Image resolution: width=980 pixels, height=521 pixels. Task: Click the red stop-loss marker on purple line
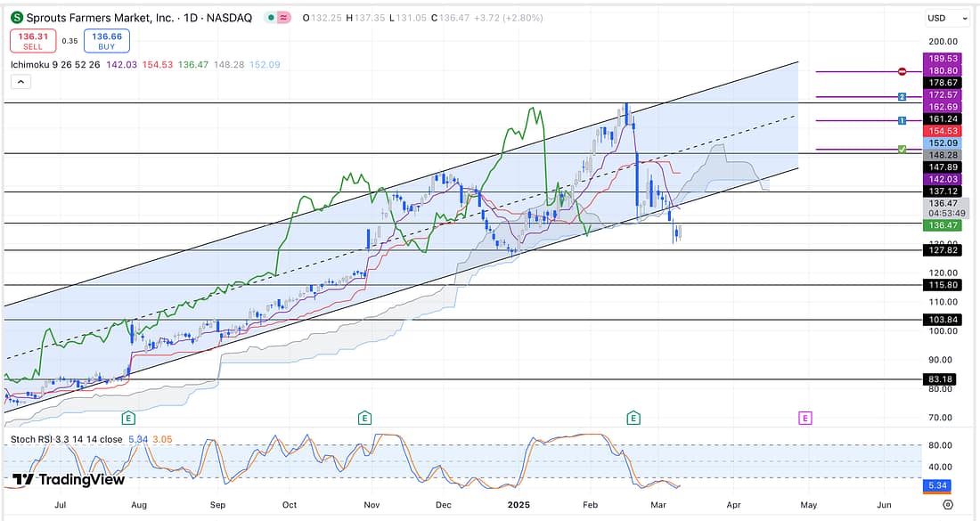pos(902,71)
